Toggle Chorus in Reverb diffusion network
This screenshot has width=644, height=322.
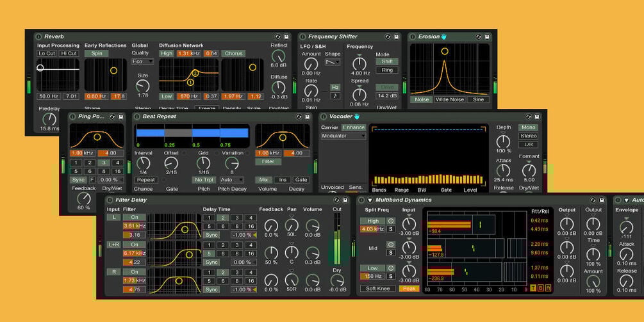tap(233, 53)
